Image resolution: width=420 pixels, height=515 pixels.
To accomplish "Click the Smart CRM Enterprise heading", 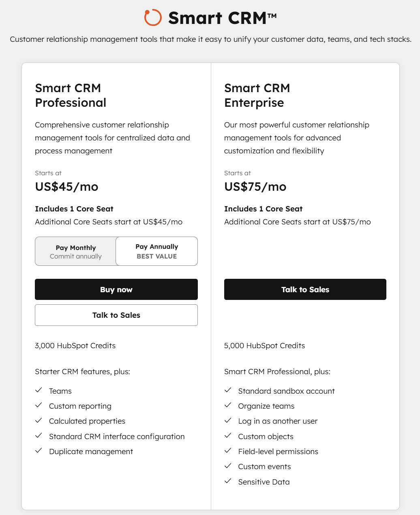I will pos(257,95).
